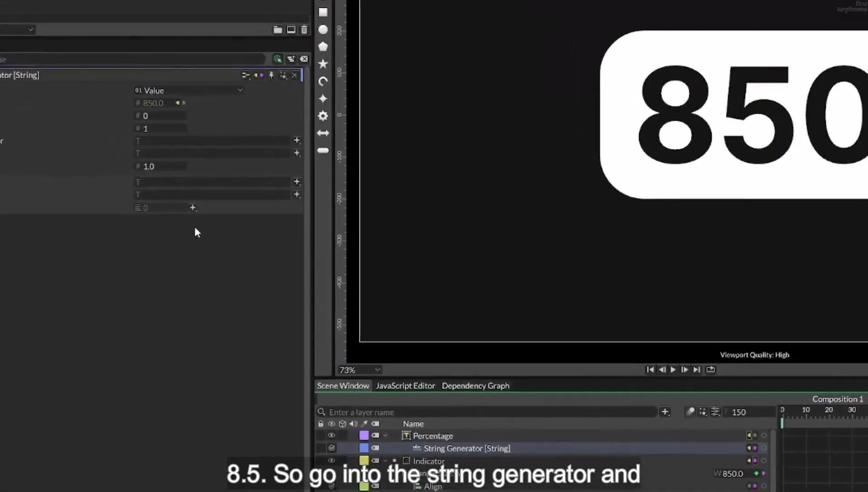Screen dimensions: 868x492
Task: Click the Percentage layer purple color swatch
Action: click(364, 435)
